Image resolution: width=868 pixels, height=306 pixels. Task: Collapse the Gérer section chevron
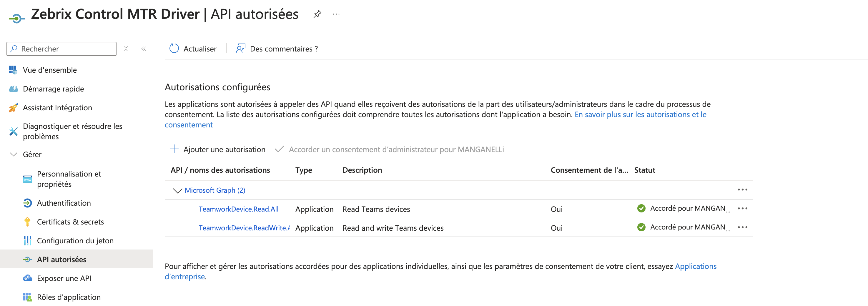(14, 154)
